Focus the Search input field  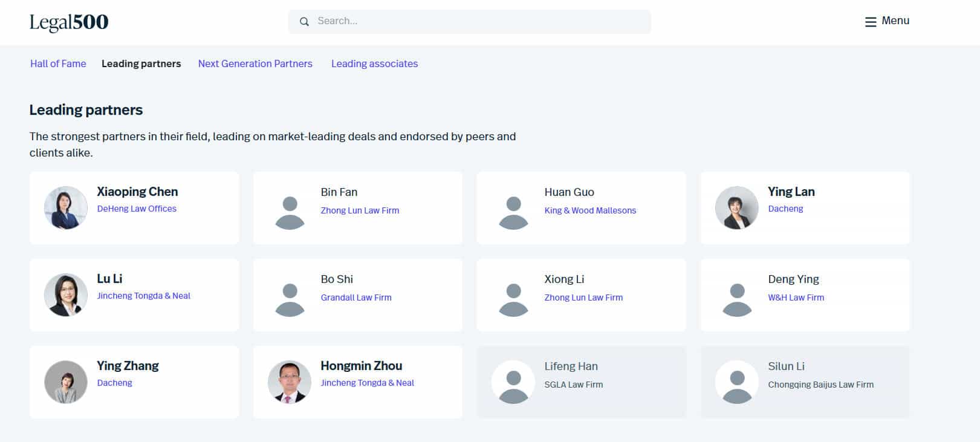(x=470, y=22)
